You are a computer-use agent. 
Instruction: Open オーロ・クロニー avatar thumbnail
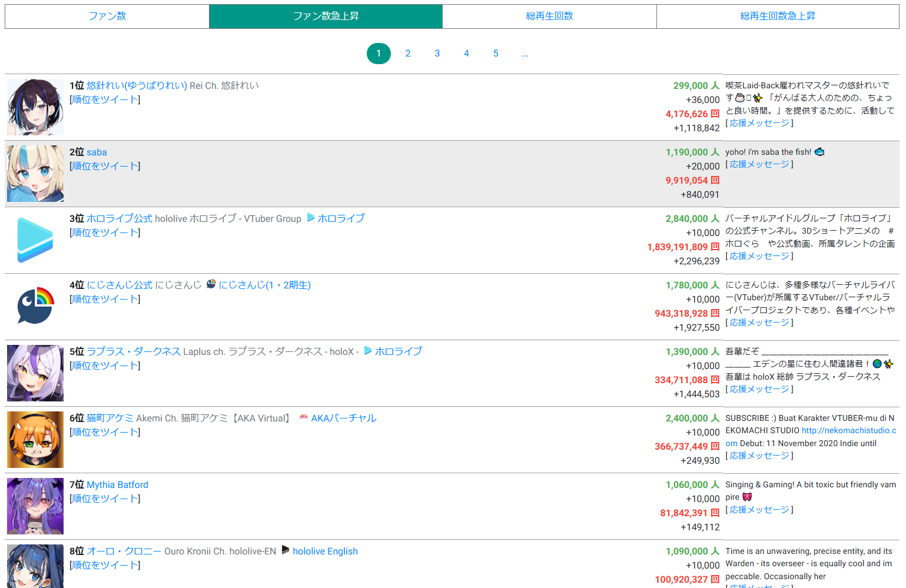point(35,566)
